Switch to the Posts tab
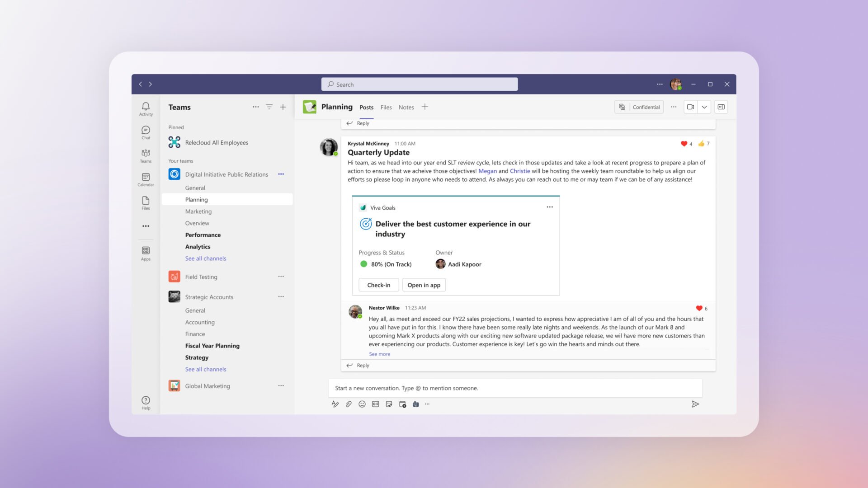Screen dimensions: 868x488 [x=366, y=108]
